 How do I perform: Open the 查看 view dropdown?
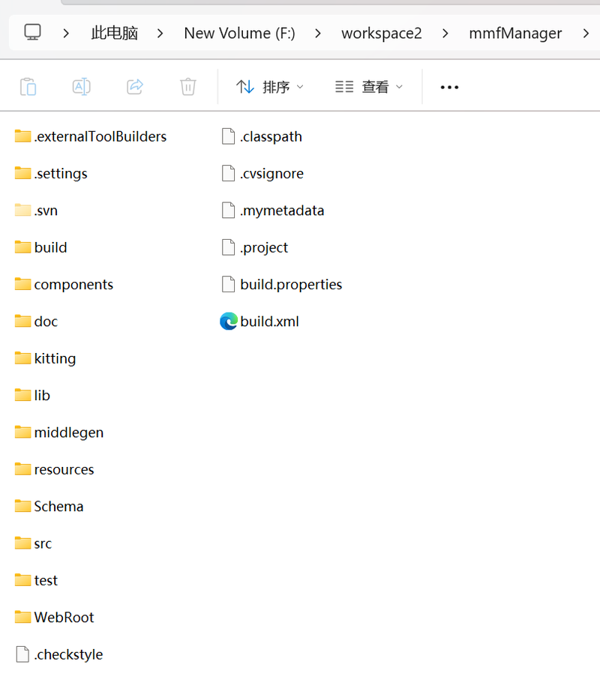click(369, 87)
